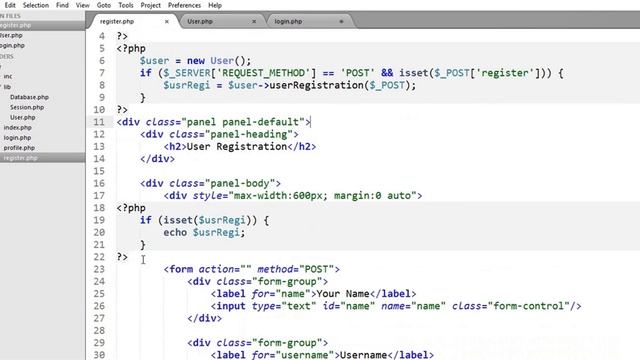The height and width of the screenshot is (360, 640).
Task: Close the register.php tab with its x
Action: pyautogui.click(x=167, y=21)
